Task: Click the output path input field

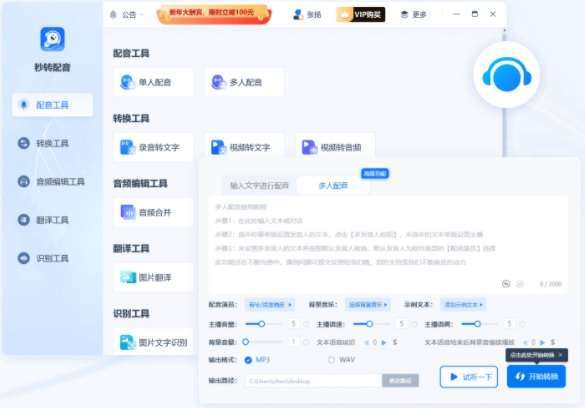Action: 313,381
